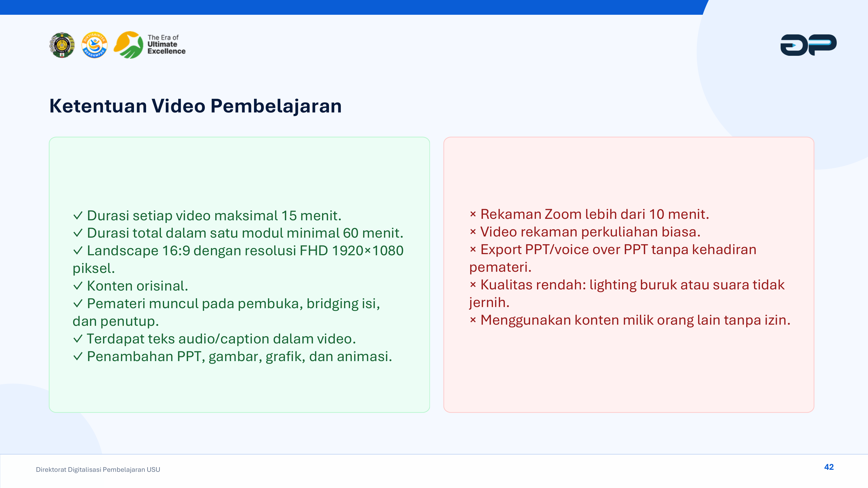Click the Diktisaintek Berdampak round logo
The height and width of the screenshot is (488, 868).
pyautogui.click(x=95, y=45)
